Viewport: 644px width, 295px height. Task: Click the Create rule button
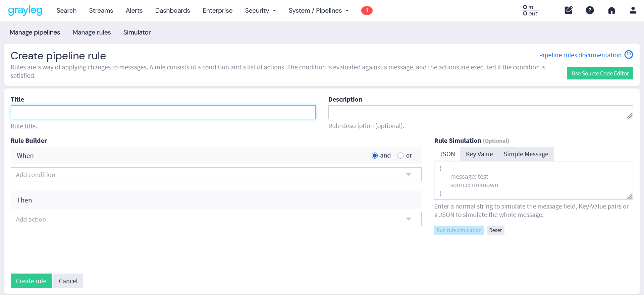tap(31, 281)
